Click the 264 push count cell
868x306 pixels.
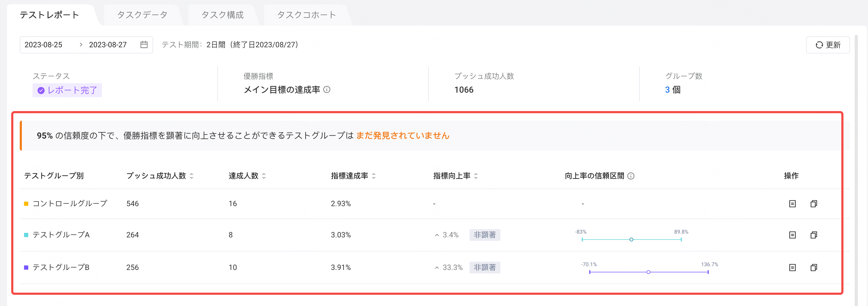[x=132, y=235]
